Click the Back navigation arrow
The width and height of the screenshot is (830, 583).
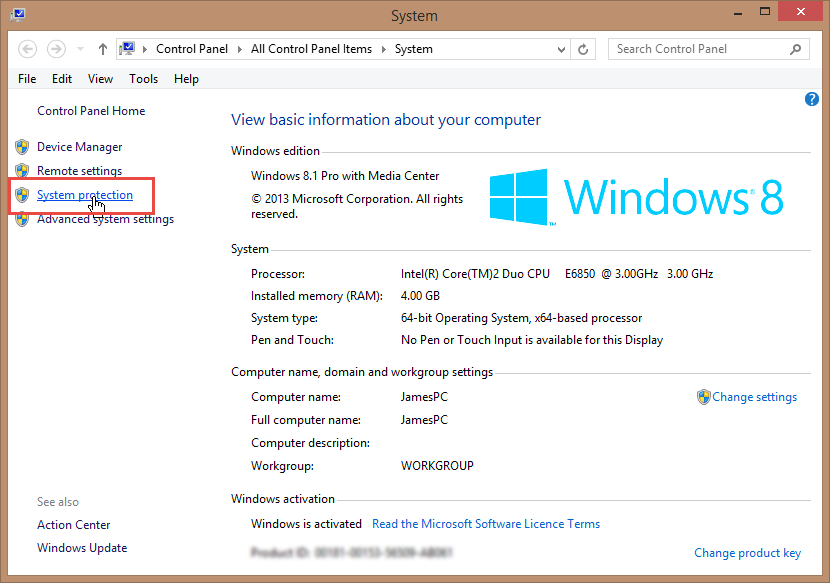pyautogui.click(x=28, y=49)
